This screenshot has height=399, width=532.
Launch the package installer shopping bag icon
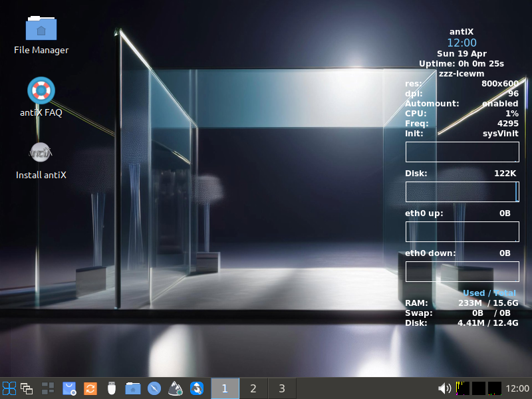pyautogui.click(x=69, y=388)
